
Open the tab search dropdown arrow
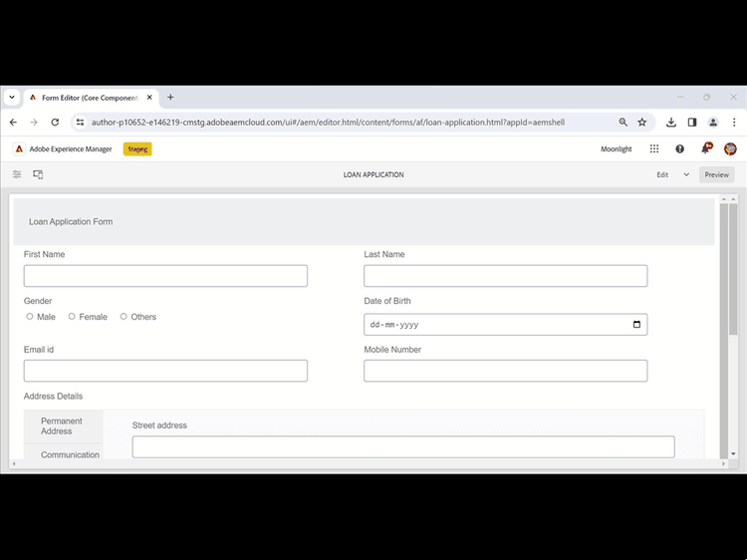(12, 98)
